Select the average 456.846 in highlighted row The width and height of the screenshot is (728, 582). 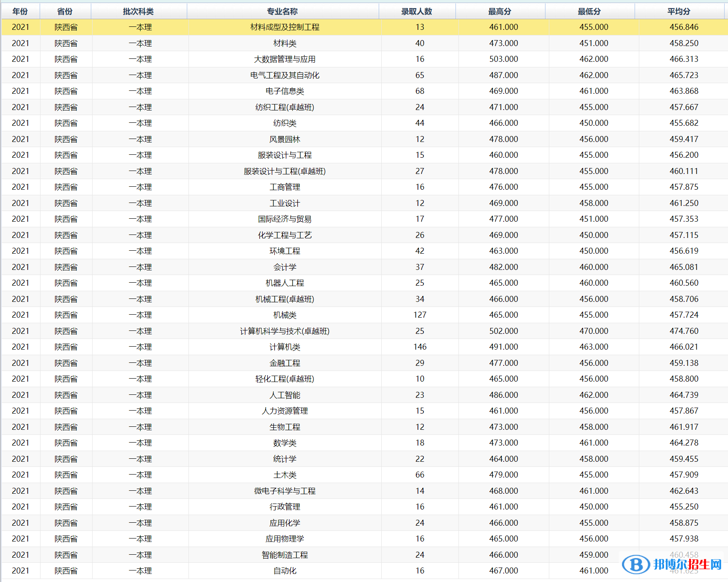pos(684,27)
